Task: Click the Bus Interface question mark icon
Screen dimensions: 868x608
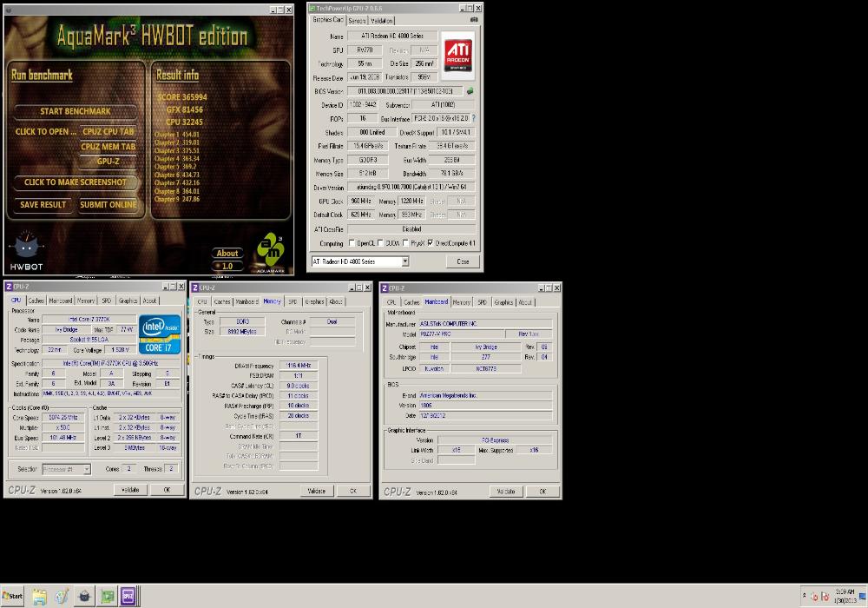Action: pyautogui.click(x=473, y=118)
